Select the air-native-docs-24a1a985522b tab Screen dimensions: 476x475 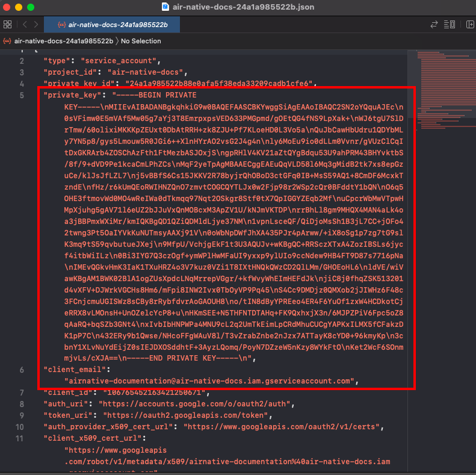[x=112, y=25]
